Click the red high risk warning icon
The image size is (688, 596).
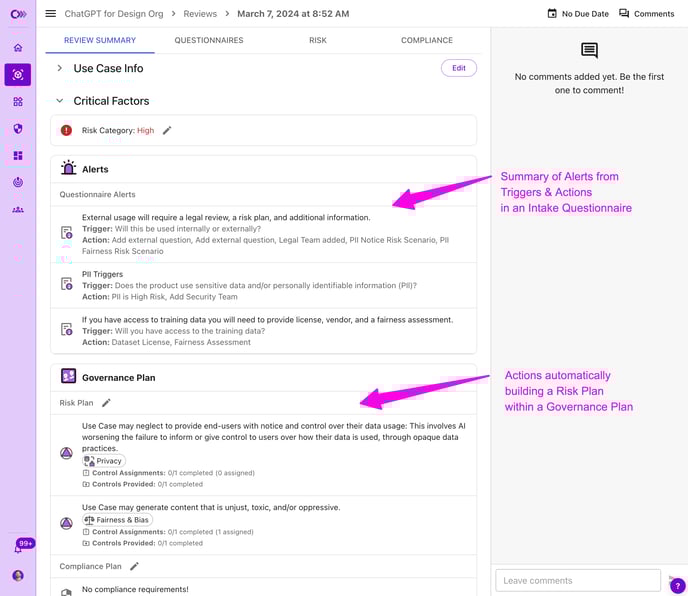66,130
